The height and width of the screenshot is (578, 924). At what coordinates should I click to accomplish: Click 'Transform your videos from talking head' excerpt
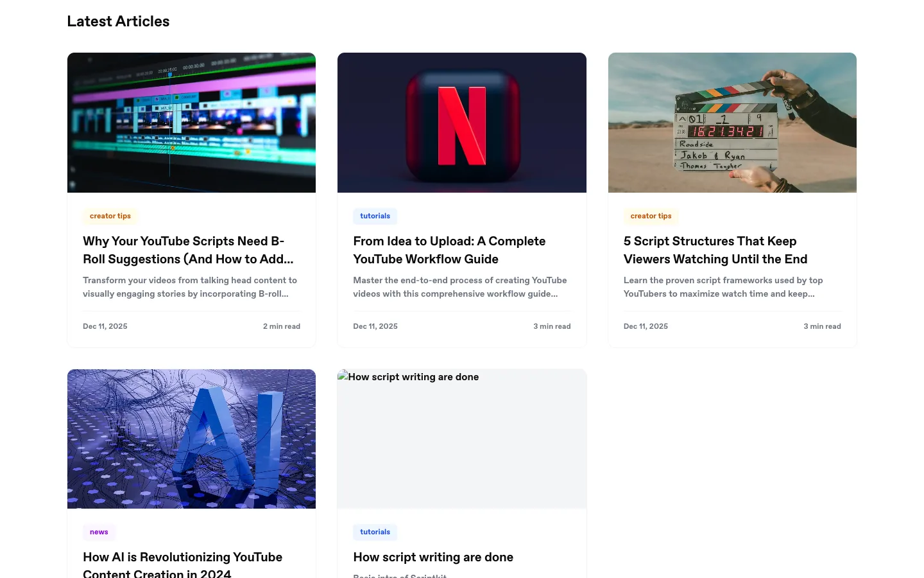[190, 287]
